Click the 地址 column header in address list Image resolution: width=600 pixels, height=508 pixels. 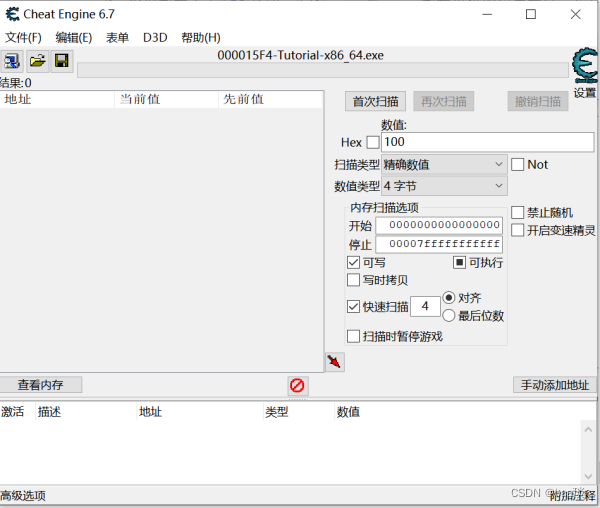tap(199, 412)
